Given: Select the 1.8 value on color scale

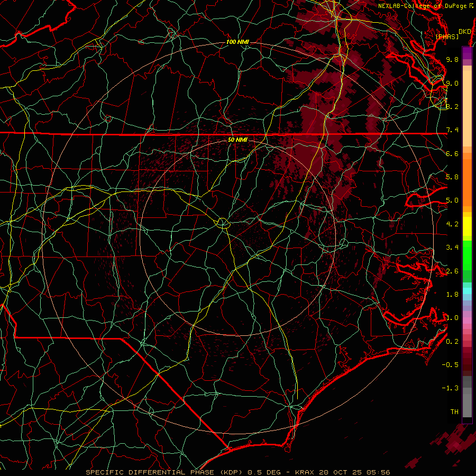Looking at the screenshot, I should pos(452,295).
